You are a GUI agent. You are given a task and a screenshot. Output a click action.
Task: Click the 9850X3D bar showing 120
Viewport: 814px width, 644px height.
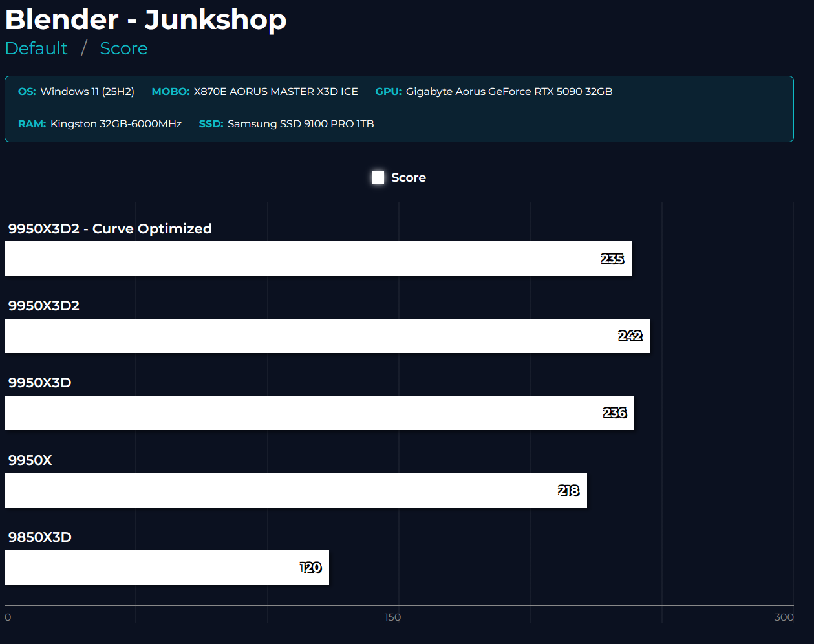[167, 567]
